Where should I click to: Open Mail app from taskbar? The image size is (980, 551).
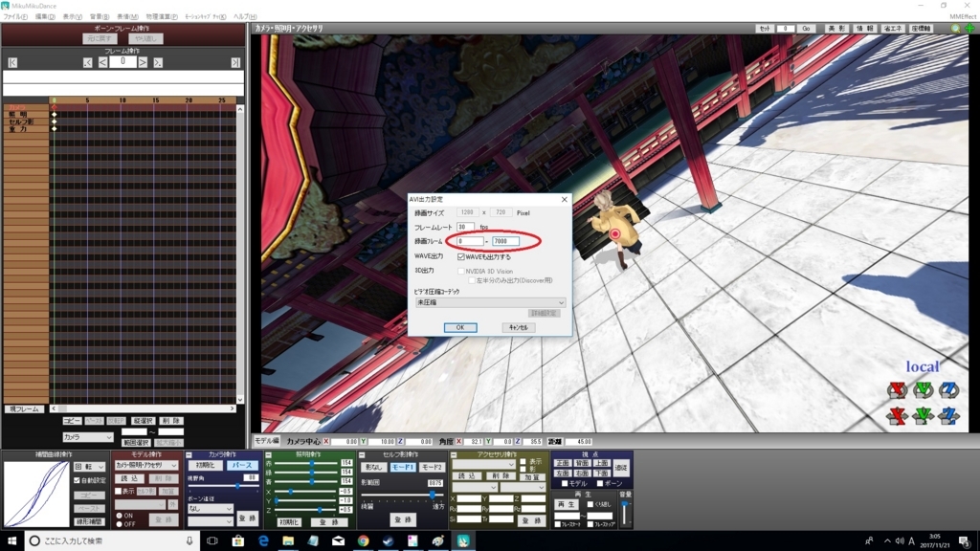(x=338, y=540)
